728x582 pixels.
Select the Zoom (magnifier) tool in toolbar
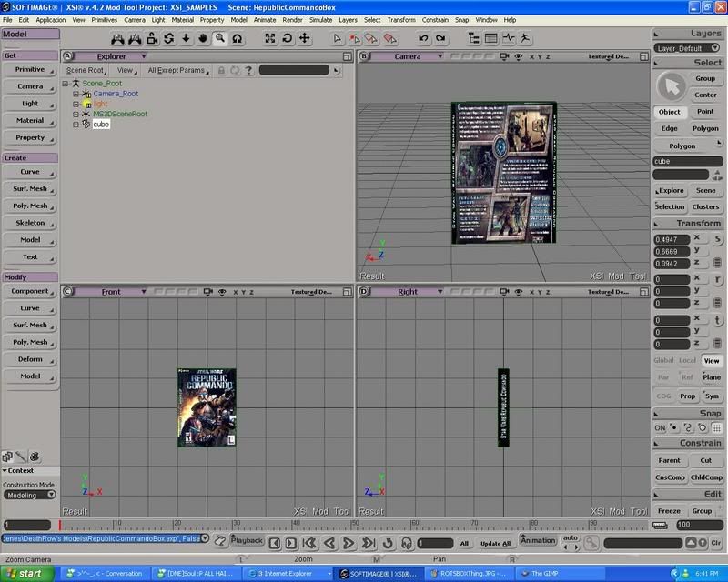220,38
